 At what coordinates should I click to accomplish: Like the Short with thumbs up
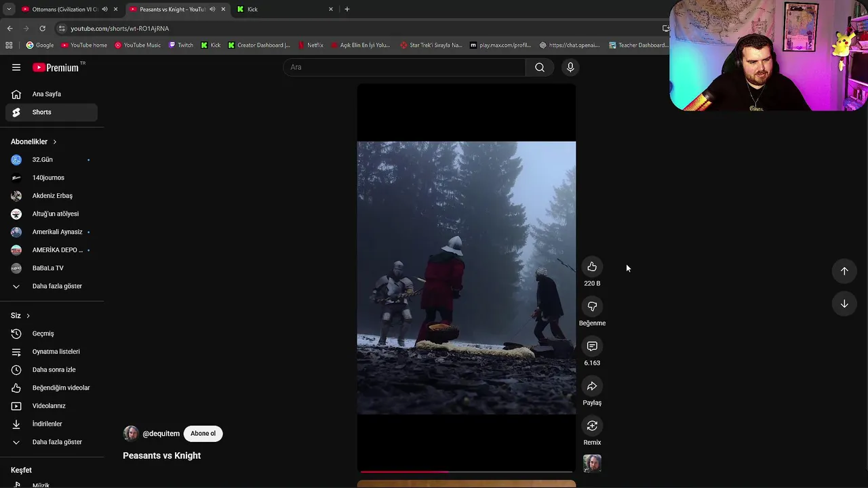click(x=592, y=267)
